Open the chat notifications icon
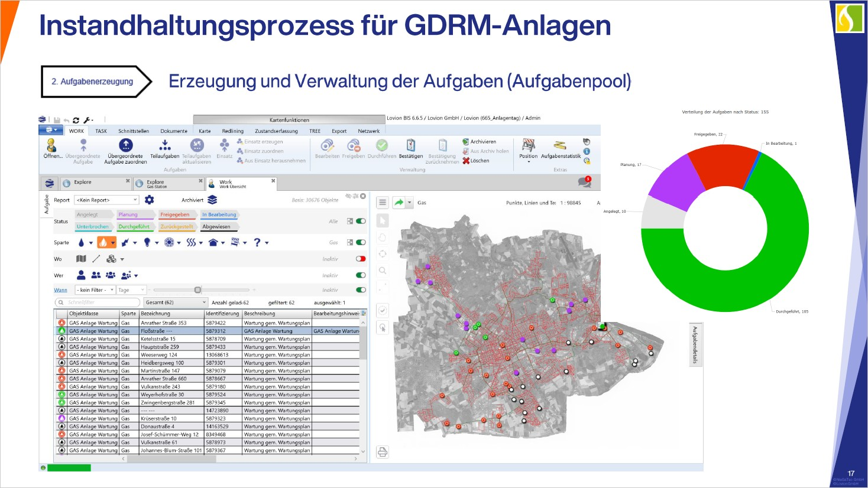This screenshot has height=488, width=868. [x=584, y=183]
